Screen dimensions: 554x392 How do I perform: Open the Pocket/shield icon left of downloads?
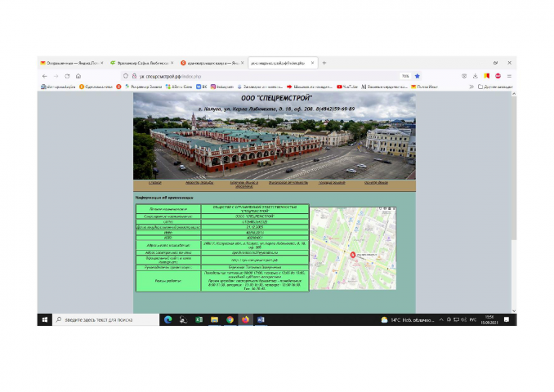[x=464, y=76]
